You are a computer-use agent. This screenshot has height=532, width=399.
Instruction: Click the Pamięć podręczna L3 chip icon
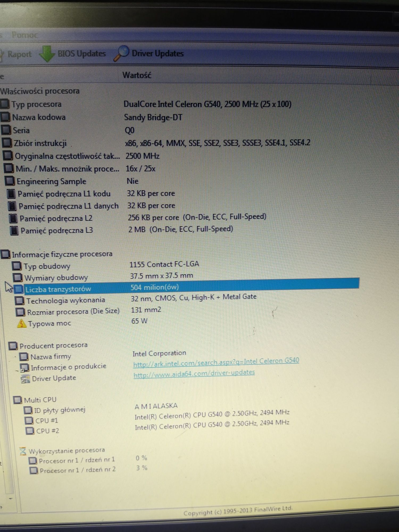[x=14, y=231]
